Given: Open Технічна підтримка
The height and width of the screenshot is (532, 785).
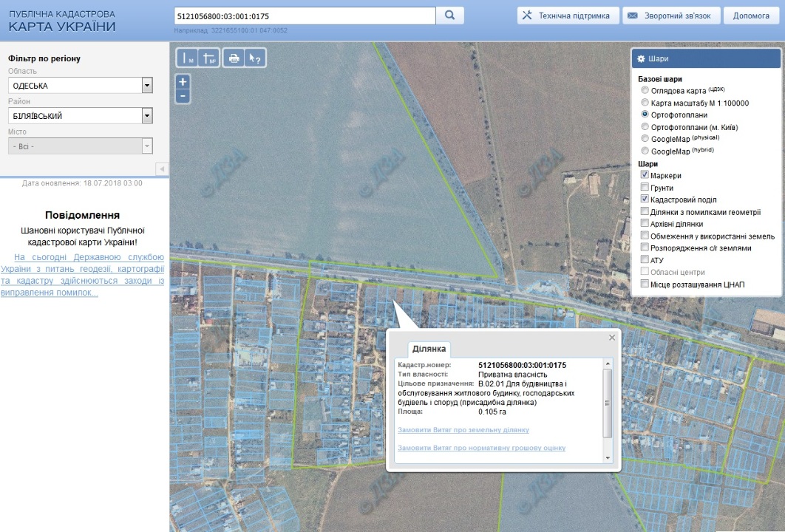Looking at the screenshot, I should (x=568, y=16).
